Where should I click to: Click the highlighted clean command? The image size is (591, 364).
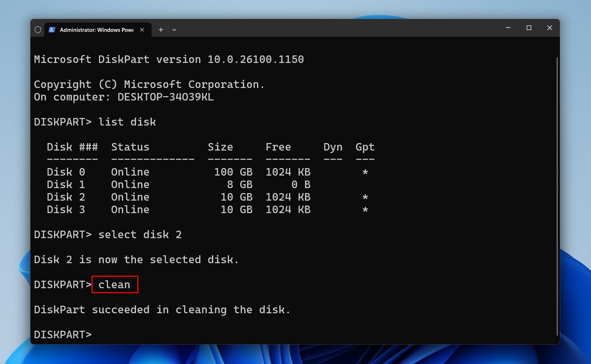pyautogui.click(x=114, y=284)
